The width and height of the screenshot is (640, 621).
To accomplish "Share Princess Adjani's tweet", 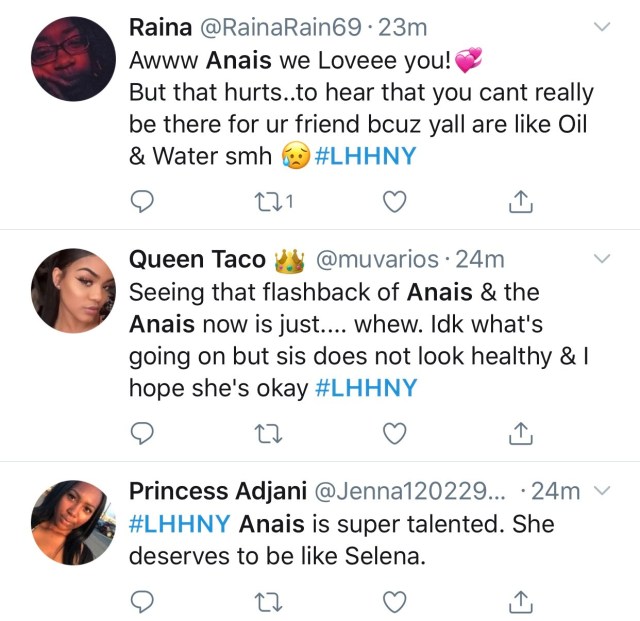I will (x=519, y=601).
